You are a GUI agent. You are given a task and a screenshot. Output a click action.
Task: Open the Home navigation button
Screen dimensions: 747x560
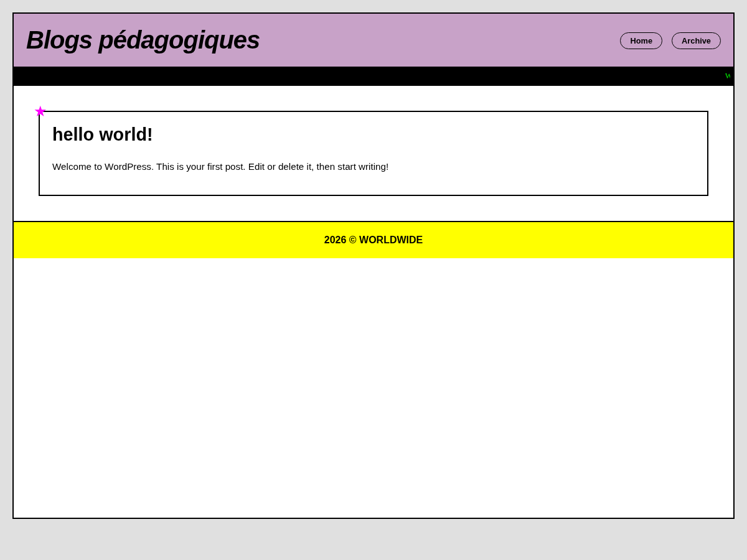(x=641, y=41)
